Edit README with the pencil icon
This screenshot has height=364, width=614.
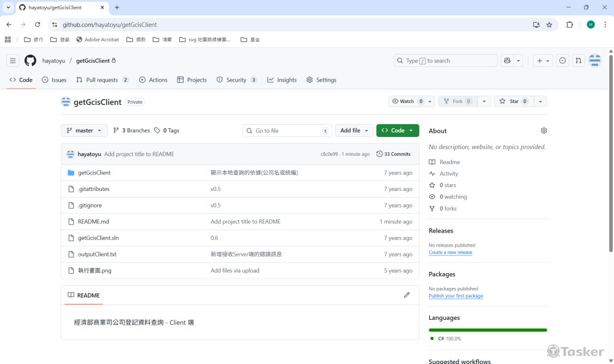tap(406, 295)
